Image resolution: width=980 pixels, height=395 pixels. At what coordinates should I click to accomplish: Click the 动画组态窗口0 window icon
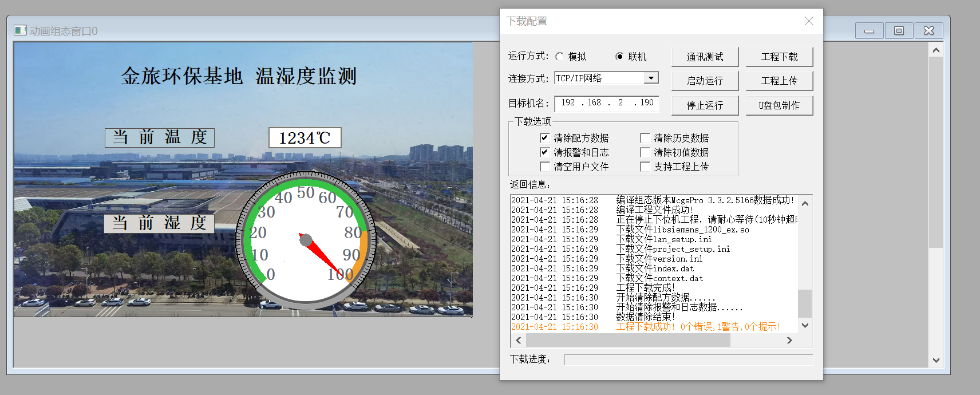(x=20, y=30)
